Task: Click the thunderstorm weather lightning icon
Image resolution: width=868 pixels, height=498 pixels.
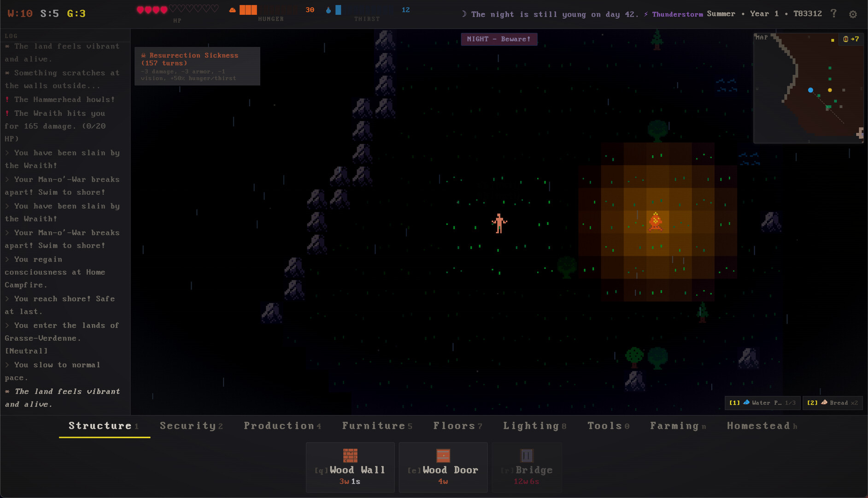Action: tap(646, 14)
